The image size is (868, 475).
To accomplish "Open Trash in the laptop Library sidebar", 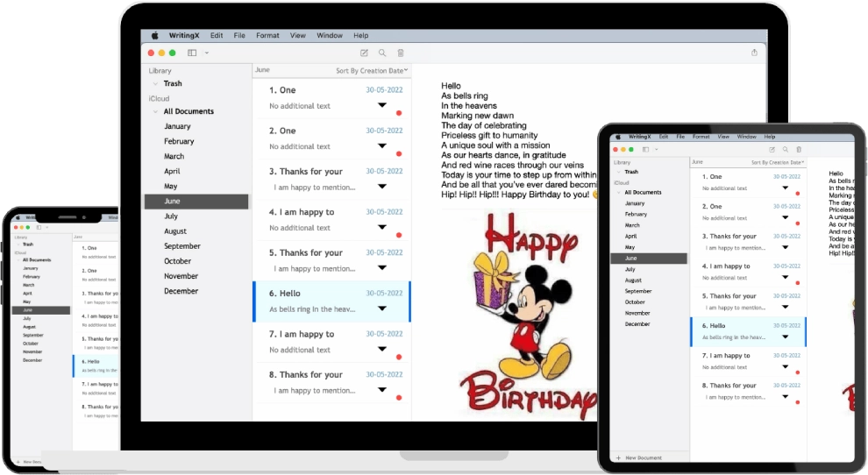I will 173,84.
